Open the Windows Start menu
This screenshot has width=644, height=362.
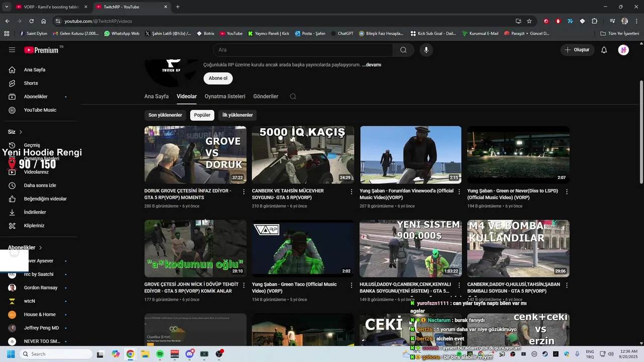point(11,354)
